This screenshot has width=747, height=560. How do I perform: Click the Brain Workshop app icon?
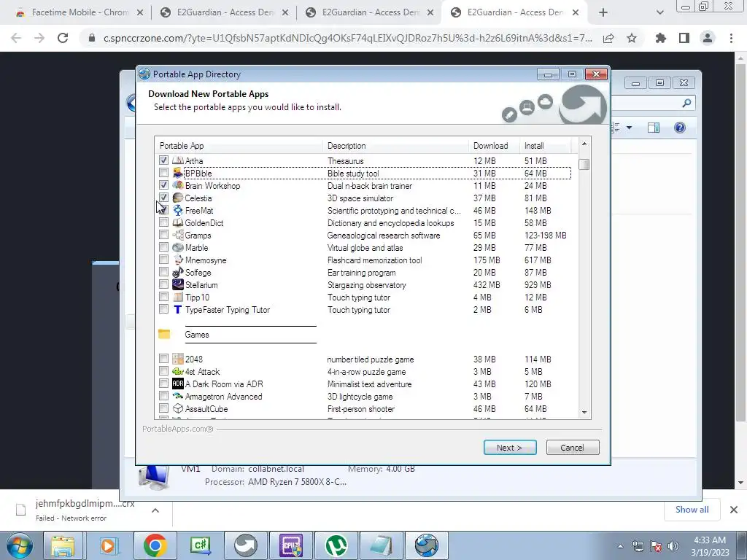click(x=178, y=185)
